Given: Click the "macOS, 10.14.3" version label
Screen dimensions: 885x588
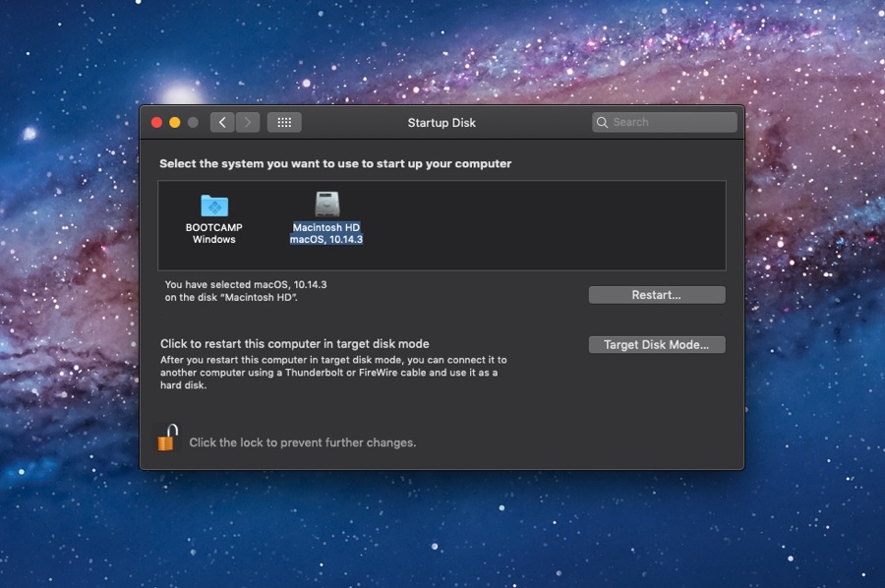Looking at the screenshot, I should coord(326,239).
